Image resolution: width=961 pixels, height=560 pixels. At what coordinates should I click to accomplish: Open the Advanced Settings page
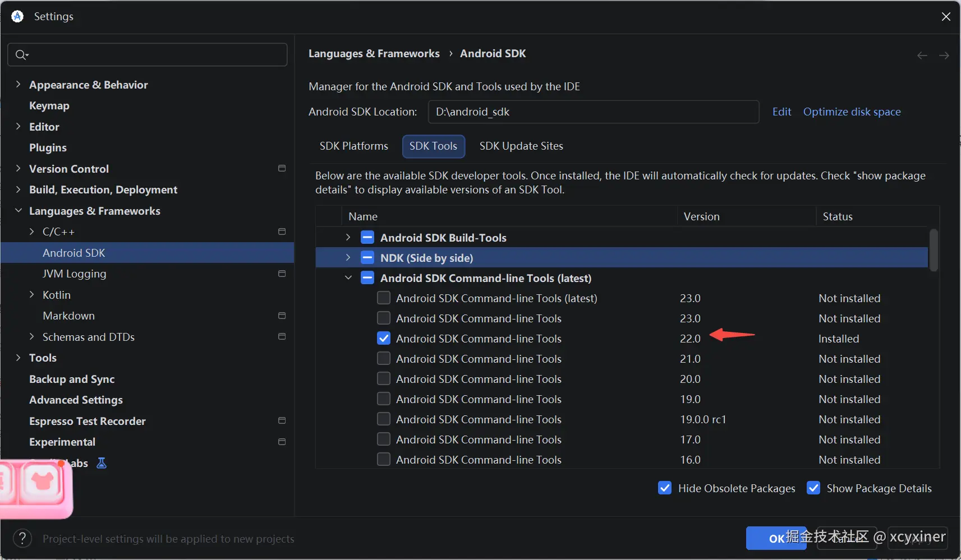pos(76,400)
